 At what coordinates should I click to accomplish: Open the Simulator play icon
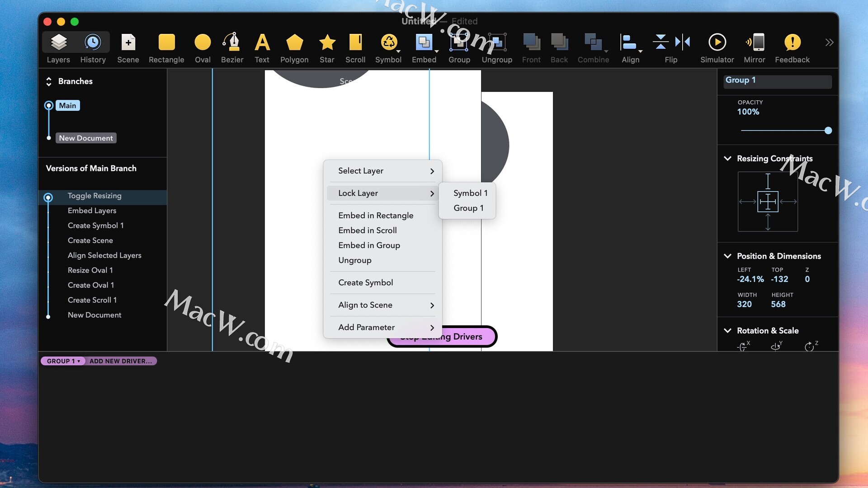click(717, 42)
